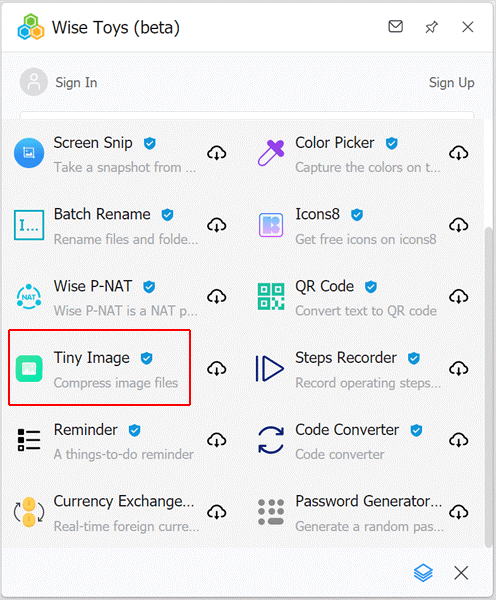Open the Password Generator keypad icon
Viewport: 496px width, 600px height.
coord(271,512)
